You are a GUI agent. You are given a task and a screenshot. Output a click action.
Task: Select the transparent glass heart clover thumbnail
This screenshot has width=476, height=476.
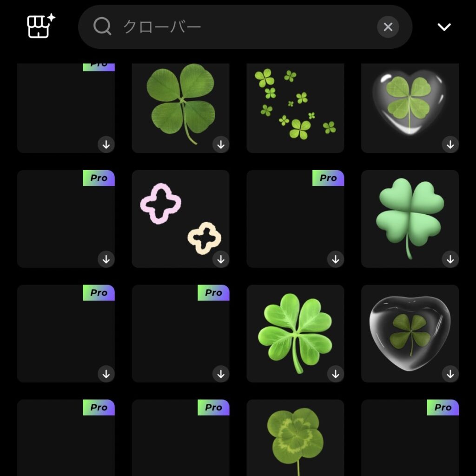pos(410,333)
